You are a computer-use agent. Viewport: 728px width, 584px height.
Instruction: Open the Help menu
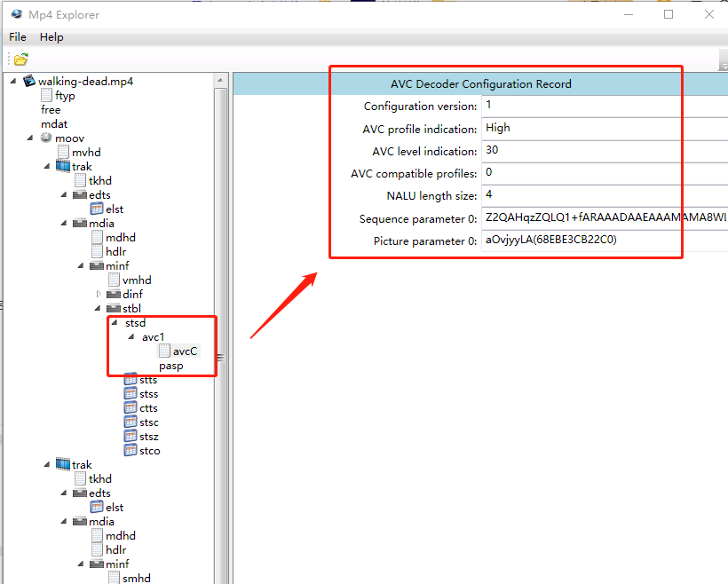[x=51, y=37]
